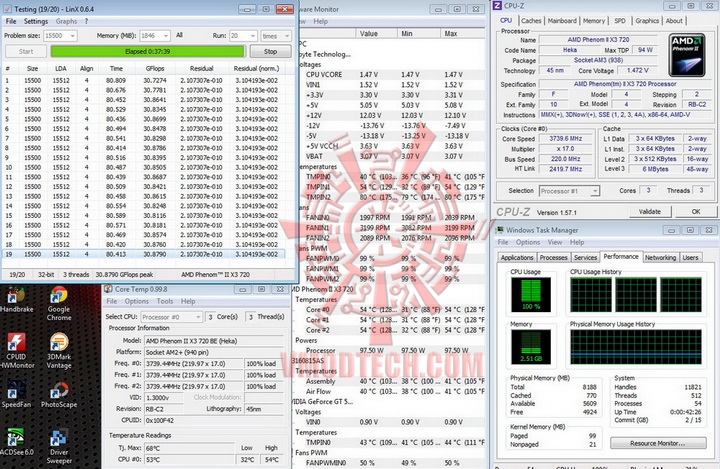
Task: Click the green Elapsed progress bar in LinX
Action: pos(147,51)
